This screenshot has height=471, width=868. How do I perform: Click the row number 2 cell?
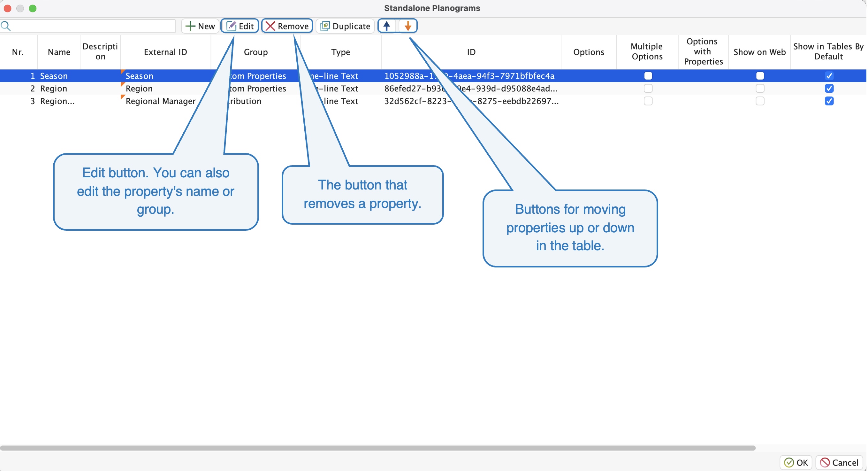click(x=18, y=88)
